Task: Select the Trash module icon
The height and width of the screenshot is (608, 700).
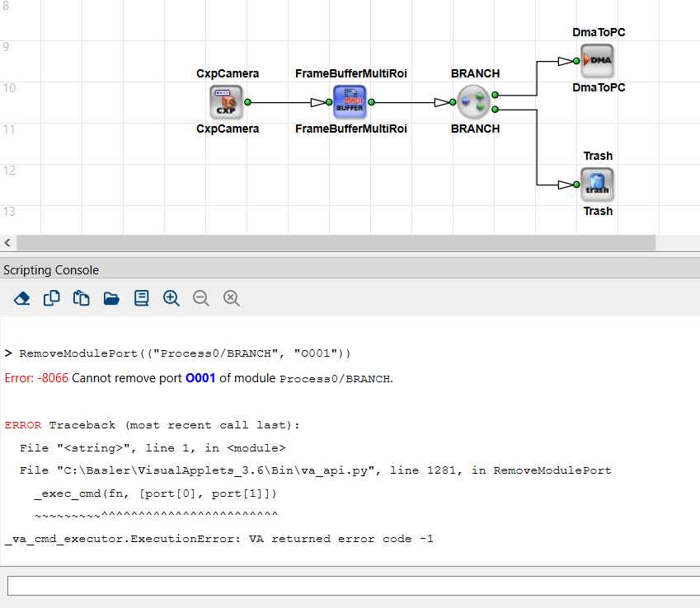Action: click(x=597, y=185)
